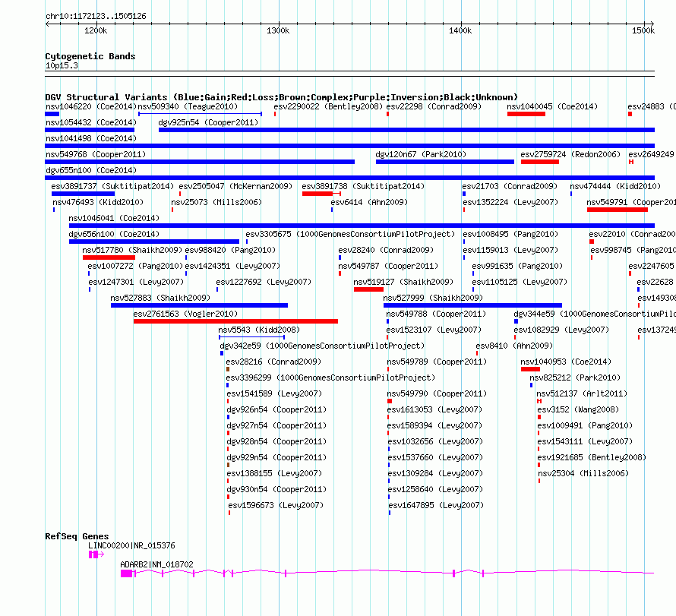Click the Cytogenetic Bands track title
This screenshot has width=676, height=616.
click(90, 56)
